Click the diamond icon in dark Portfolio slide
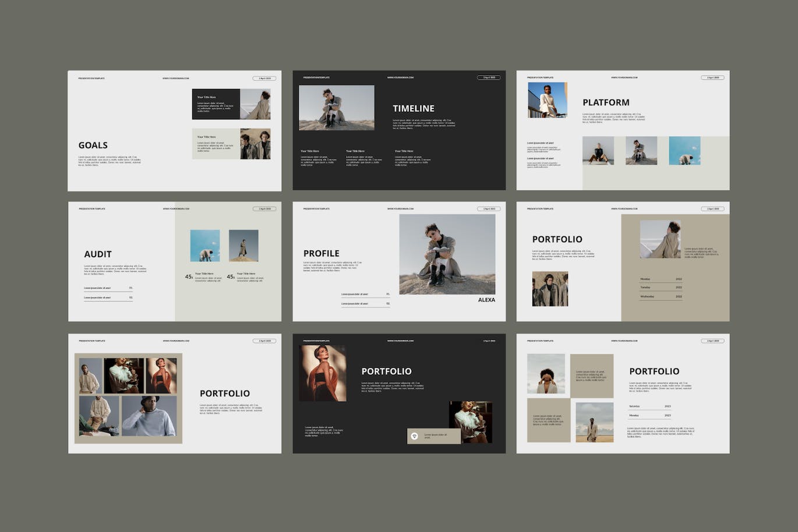The height and width of the screenshot is (532, 798). pyautogui.click(x=414, y=435)
